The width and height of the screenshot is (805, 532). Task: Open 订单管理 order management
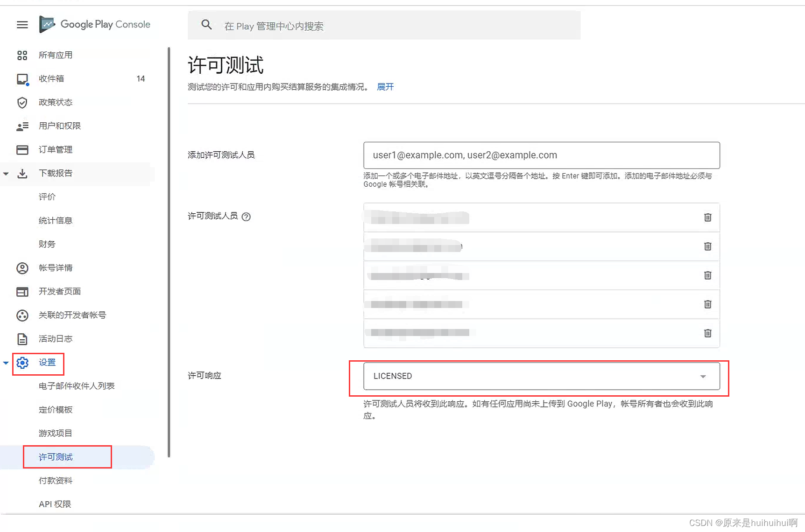(x=55, y=149)
